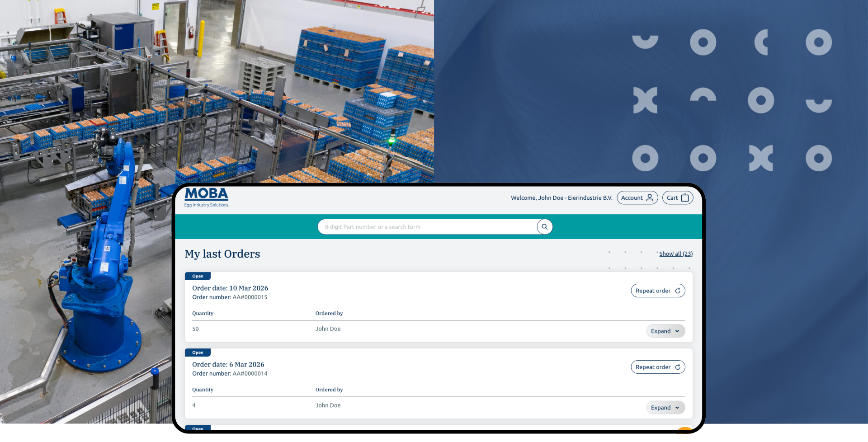Repeat order AA#0000014
Screen dimensions: 868x442
coord(658,367)
